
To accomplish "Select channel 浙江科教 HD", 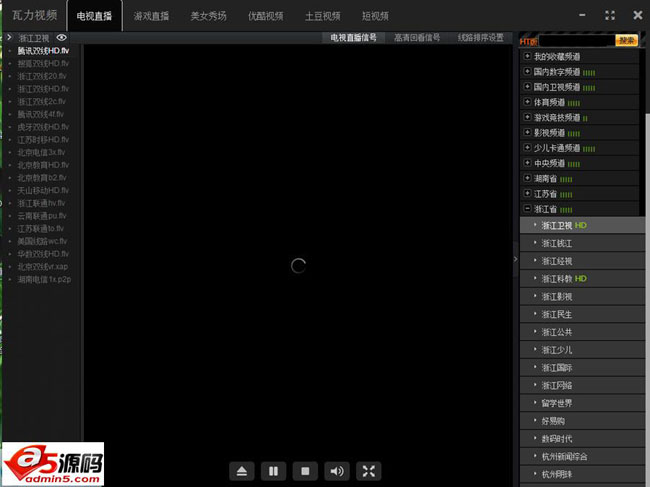I will 582,279.
